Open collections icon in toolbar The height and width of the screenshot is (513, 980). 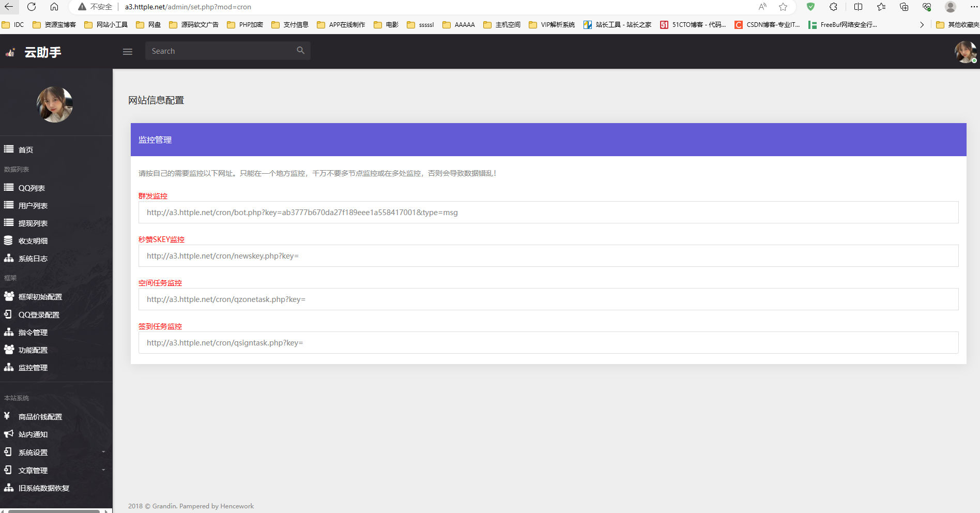(x=904, y=7)
